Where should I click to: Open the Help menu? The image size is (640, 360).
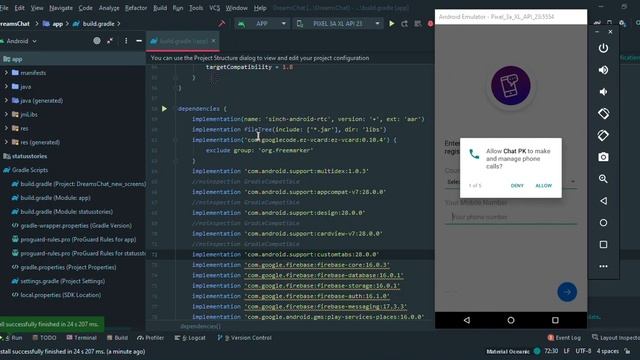click(x=260, y=8)
